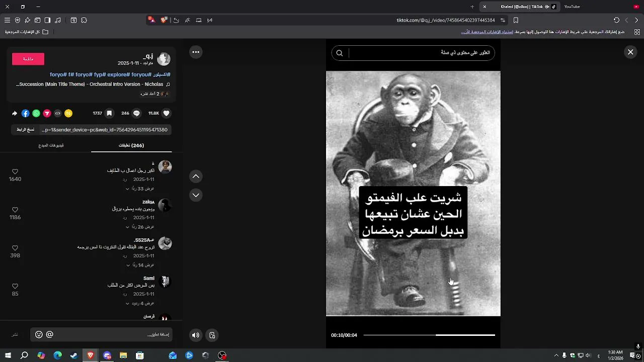Save the video with the bookmark icon showing 1737
This screenshot has width=644, height=362.
[x=109, y=114]
